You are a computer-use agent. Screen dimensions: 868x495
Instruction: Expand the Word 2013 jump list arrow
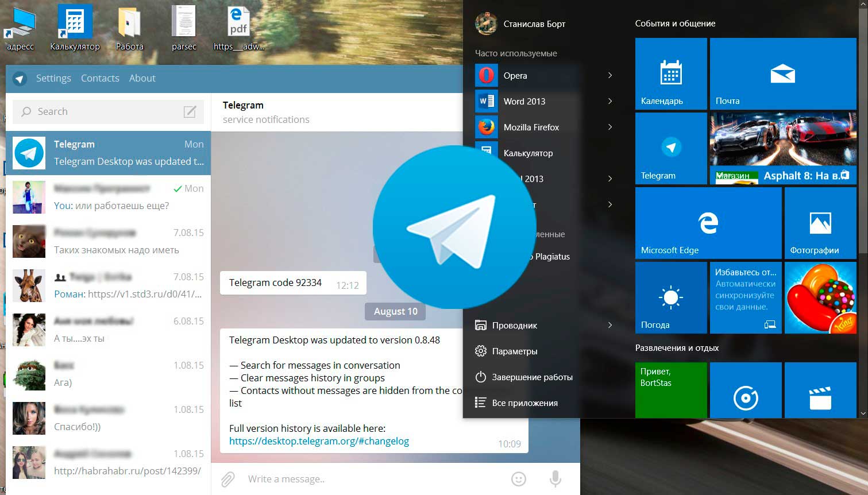tap(610, 101)
